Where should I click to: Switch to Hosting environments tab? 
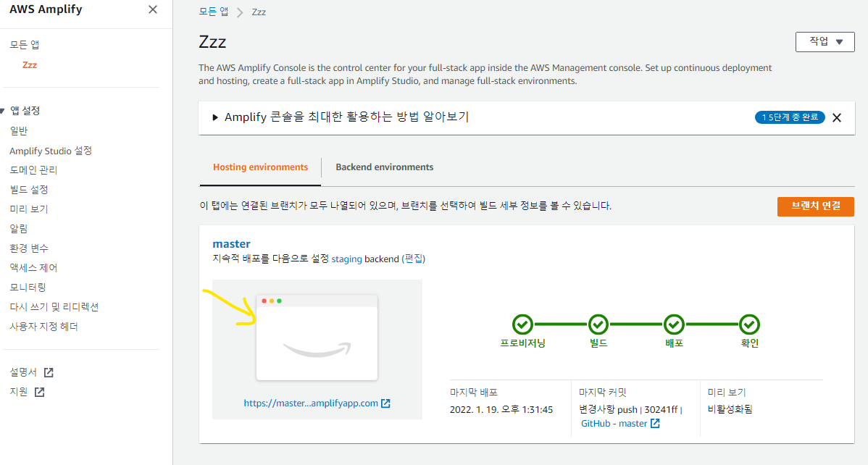(x=260, y=167)
